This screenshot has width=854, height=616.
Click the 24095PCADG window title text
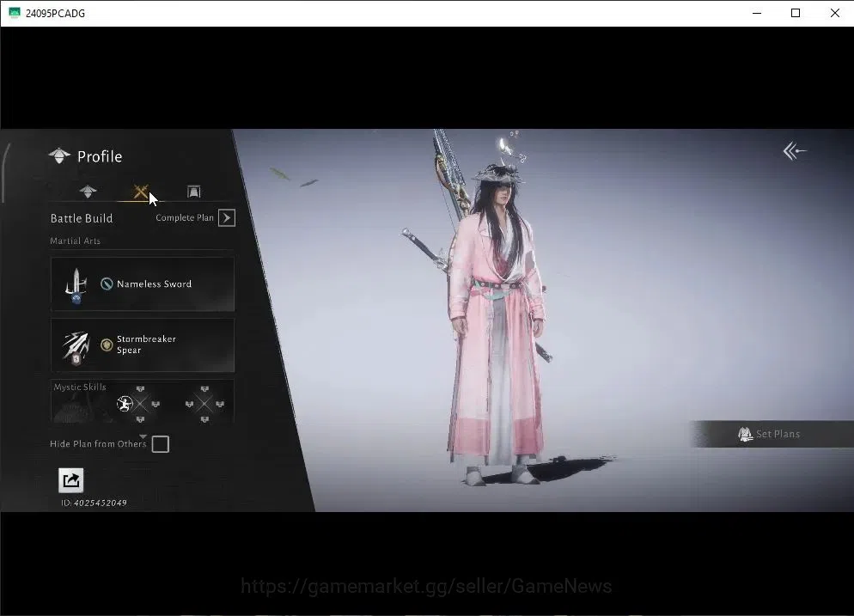coord(55,14)
